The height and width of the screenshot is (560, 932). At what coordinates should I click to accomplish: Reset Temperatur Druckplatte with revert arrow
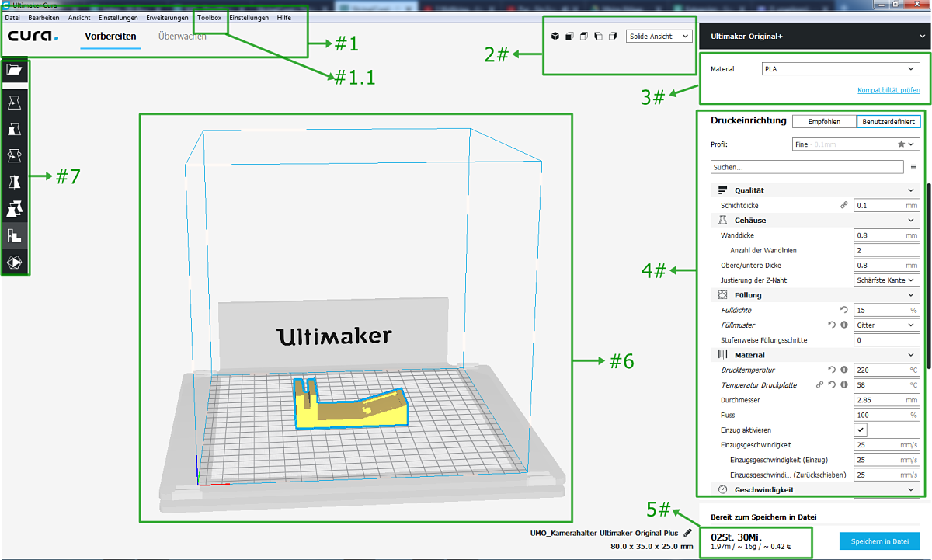(x=832, y=384)
